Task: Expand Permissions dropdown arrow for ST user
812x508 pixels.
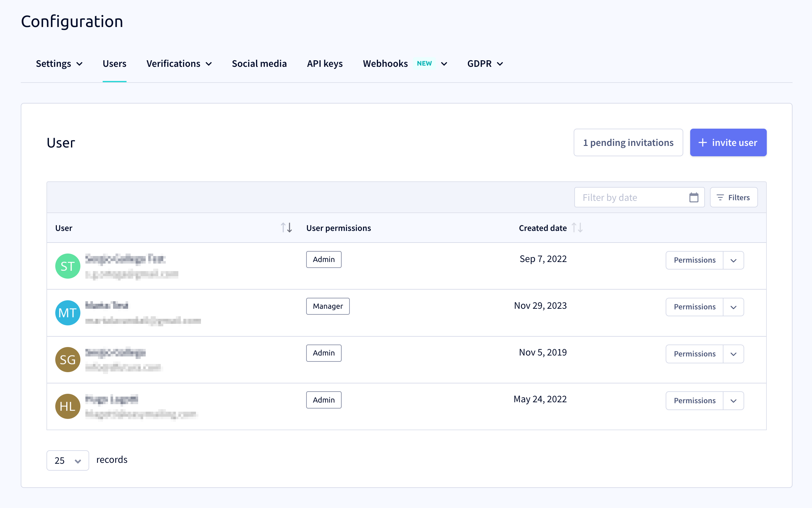Action: (733, 260)
